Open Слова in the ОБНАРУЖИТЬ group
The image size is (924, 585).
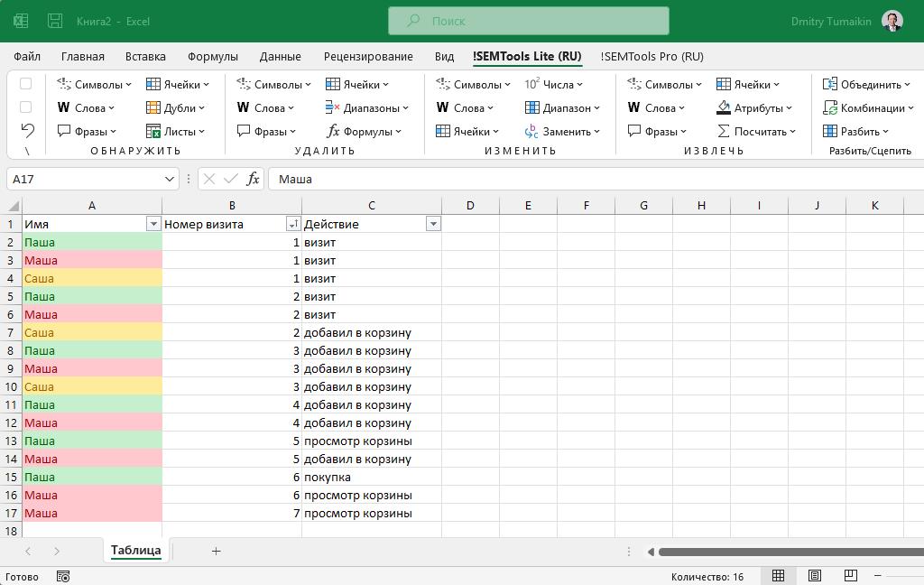click(86, 108)
